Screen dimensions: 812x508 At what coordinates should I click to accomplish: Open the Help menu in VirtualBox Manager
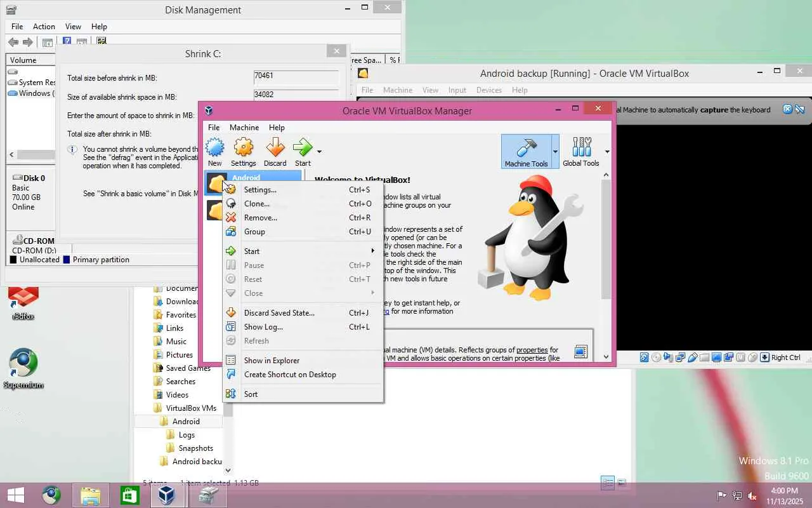(x=277, y=128)
